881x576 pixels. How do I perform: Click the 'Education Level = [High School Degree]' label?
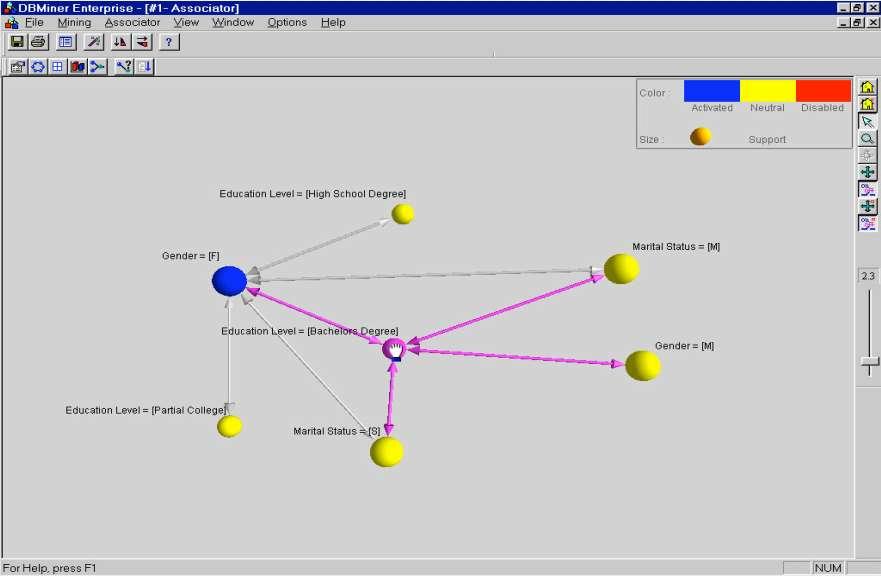(x=312, y=194)
